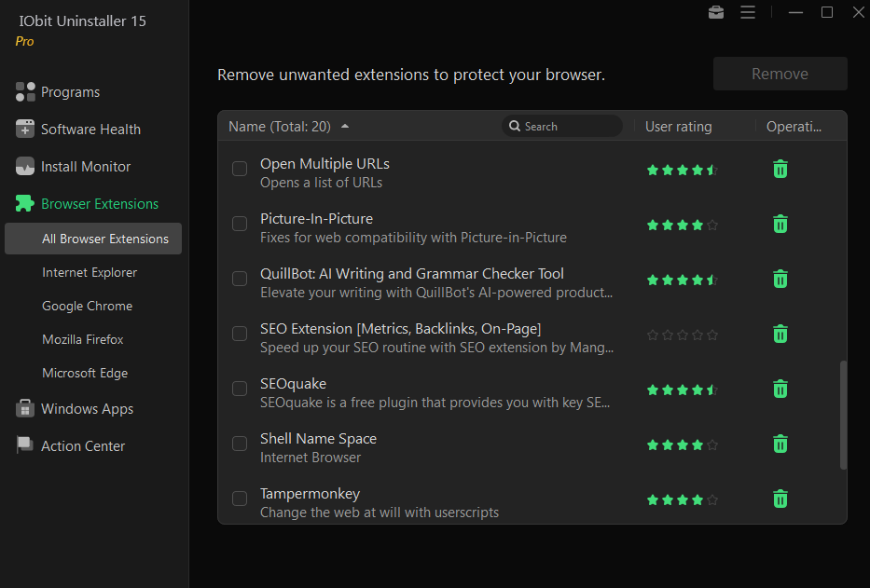Delete Tampermonkey using its trash icon
The height and width of the screenshot is (588, 870).
(x=780, y=499)
